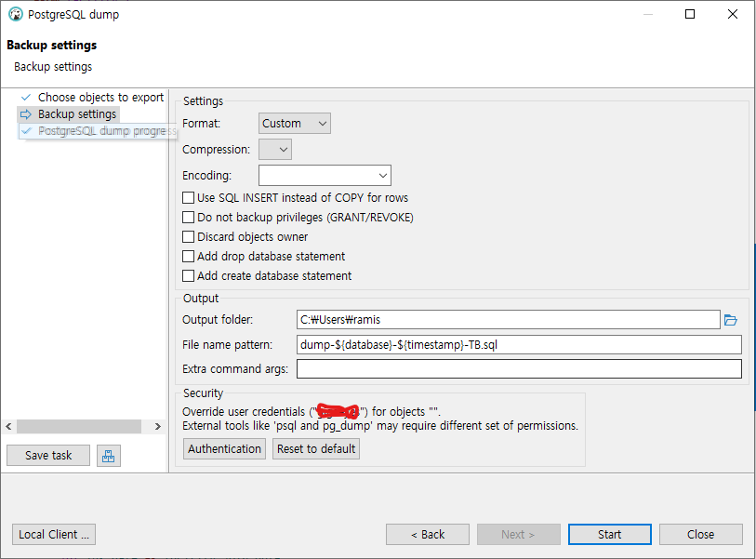Select Backup settings step in sidebar
756x559 pixels.
coord(77,114)
